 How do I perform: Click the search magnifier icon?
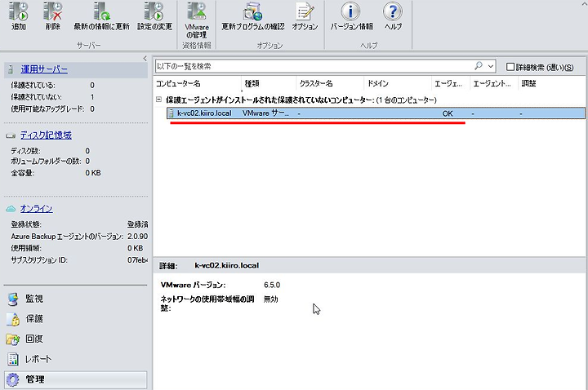(x=479, y=66)
